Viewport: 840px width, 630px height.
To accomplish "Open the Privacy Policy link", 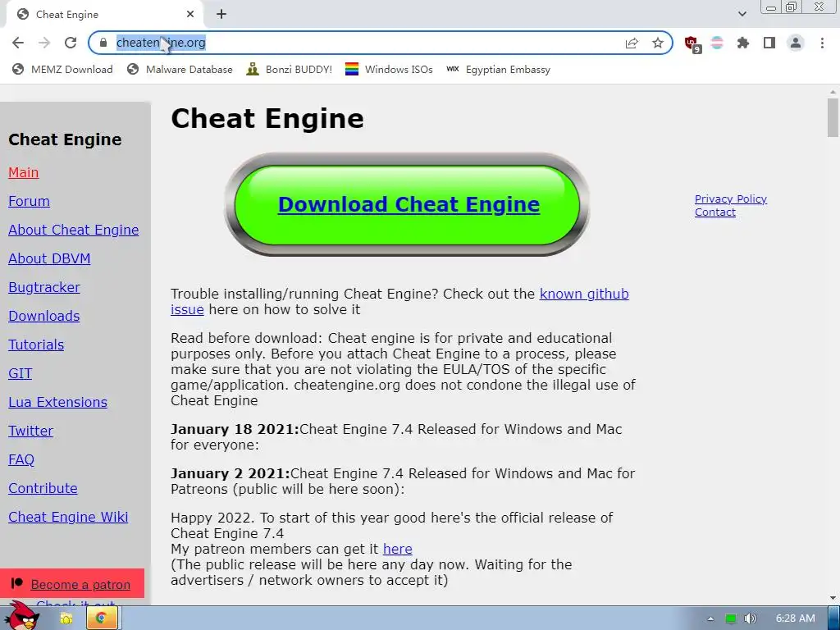I will pos(731,199).
